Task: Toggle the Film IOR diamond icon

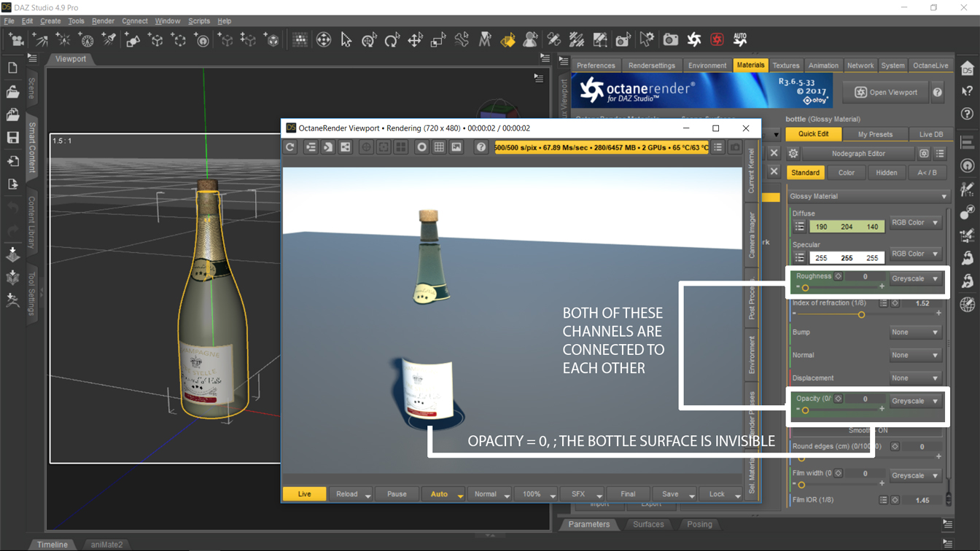Action: click(x=895, y=500)
